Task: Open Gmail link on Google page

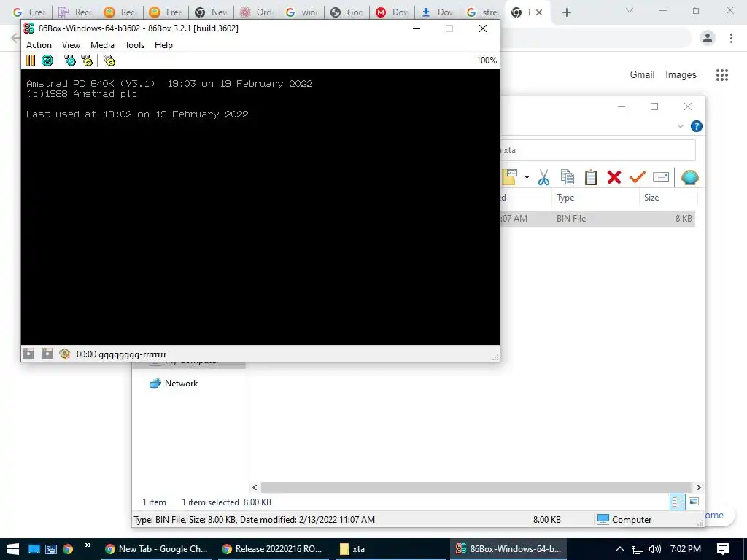Action: point(642,75)
